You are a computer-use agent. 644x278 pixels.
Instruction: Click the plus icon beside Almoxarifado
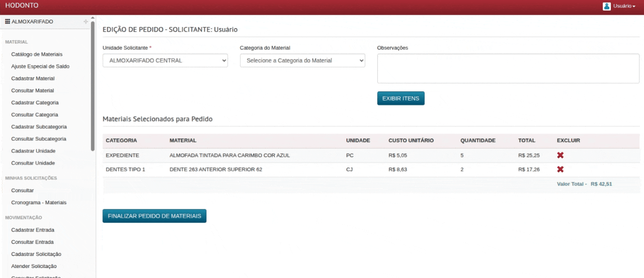click(86, 22)
